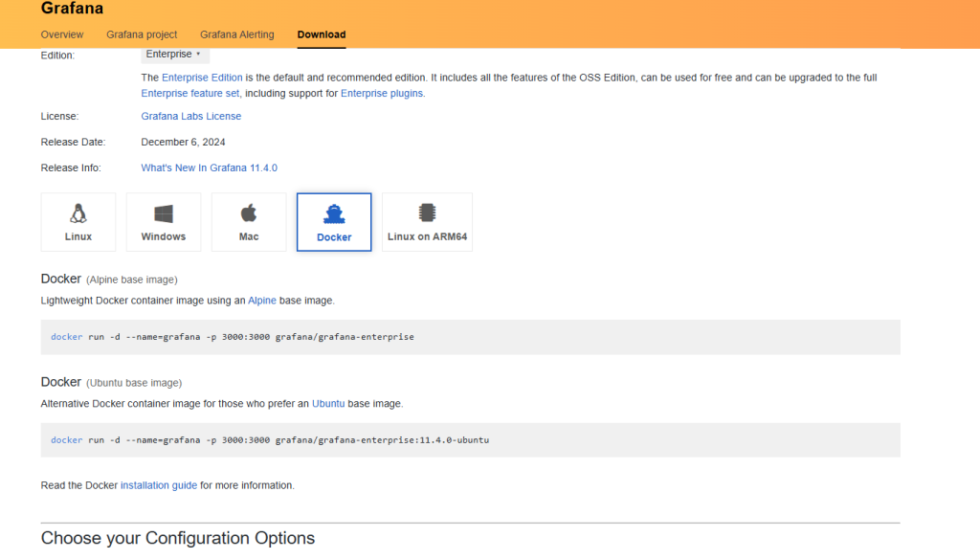Screen dimensions: 980x559
Task: Pick the Mac apple platform tile
Action: [x=249, y=222]
